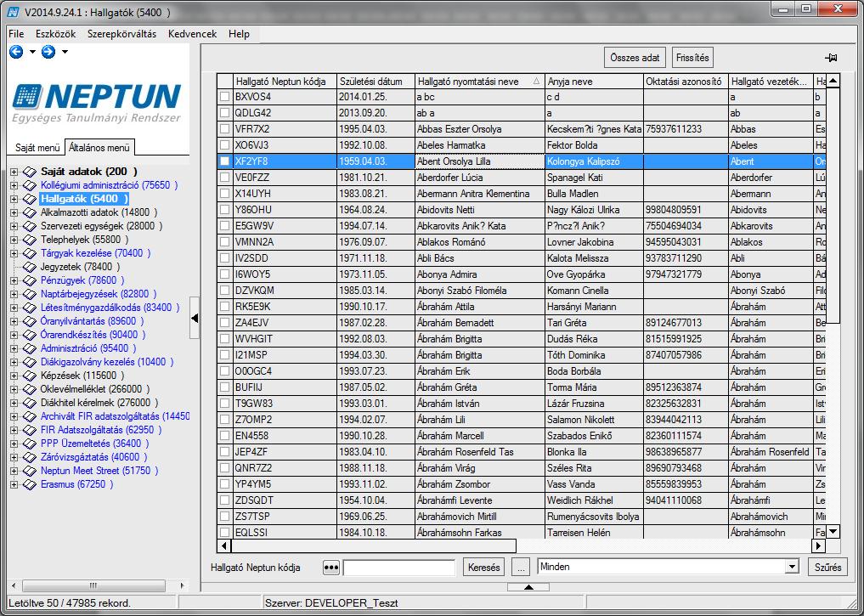The height and width of the screenshot is (616, 864).
Task: Click the book icon beside Képzések
Action: [29, 376]
